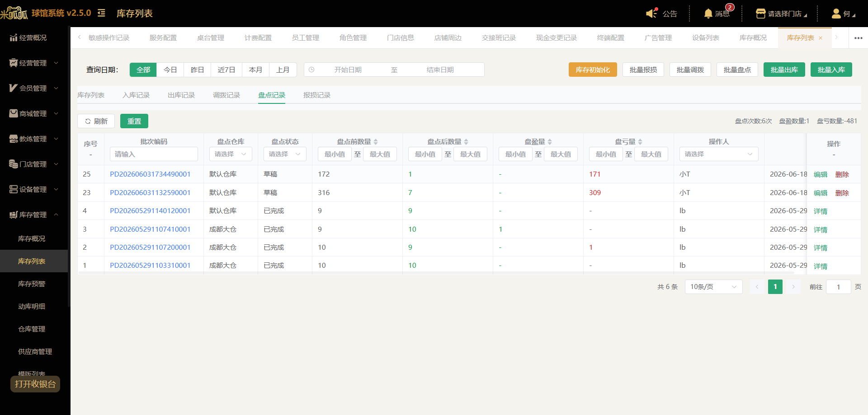Viewport: 868px width, 415px height.
Task: Close the 库存列表 tab
Action: click(821, 38)
